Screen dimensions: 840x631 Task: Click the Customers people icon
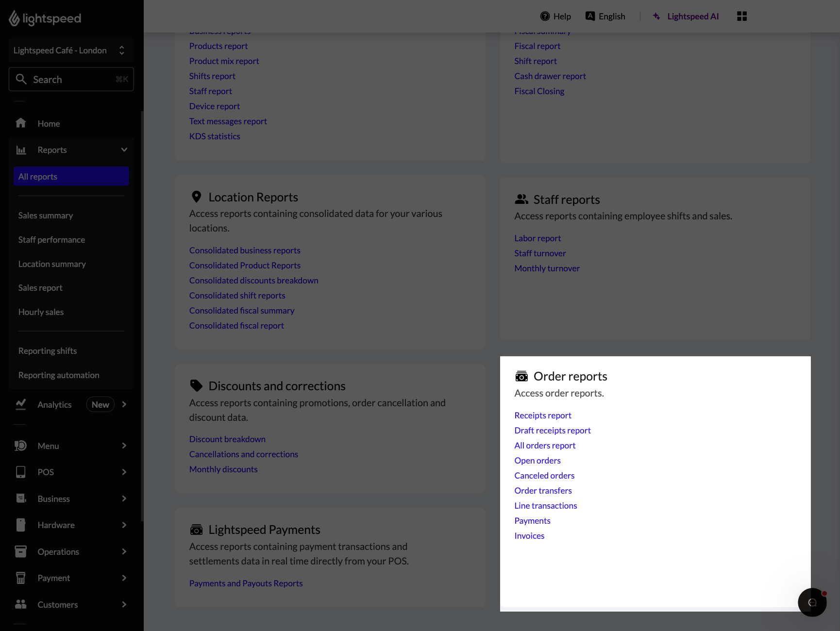pos(21,604)
